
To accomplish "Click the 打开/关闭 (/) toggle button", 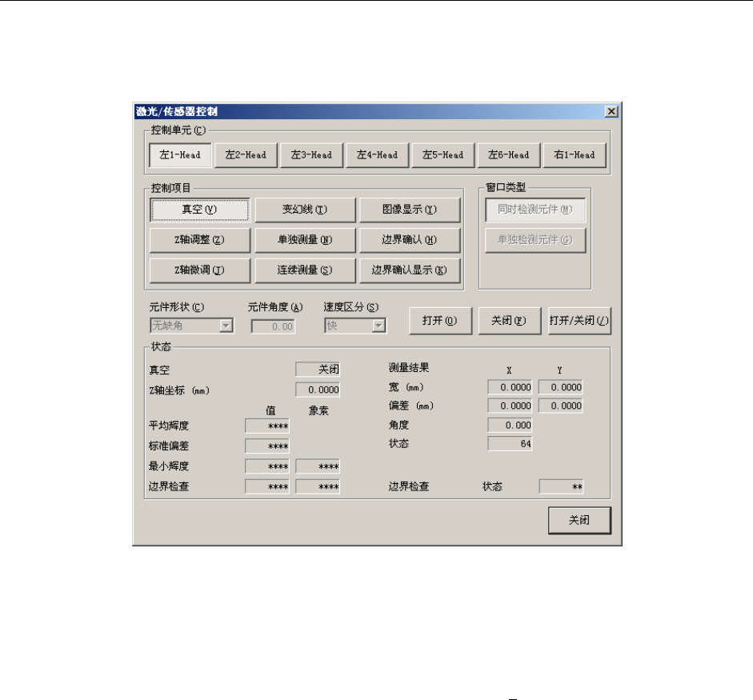I will pos(579,321).
